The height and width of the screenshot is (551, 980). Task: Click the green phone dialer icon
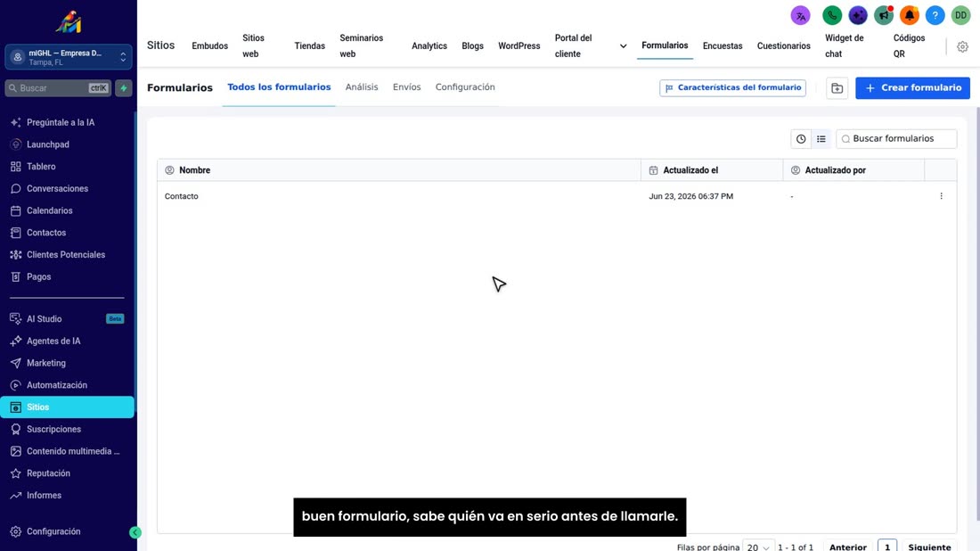tap(832, 16)
